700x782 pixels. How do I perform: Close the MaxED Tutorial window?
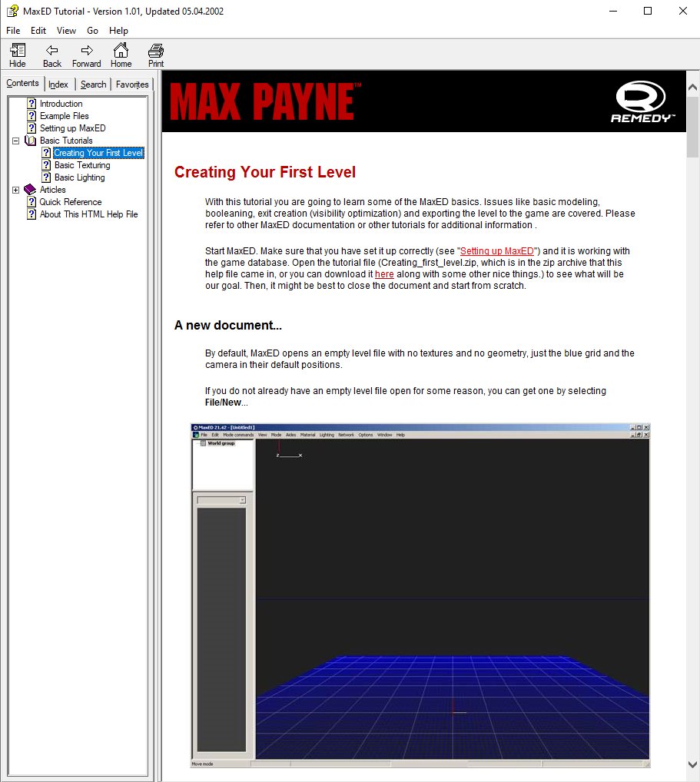tap(682, 11)
